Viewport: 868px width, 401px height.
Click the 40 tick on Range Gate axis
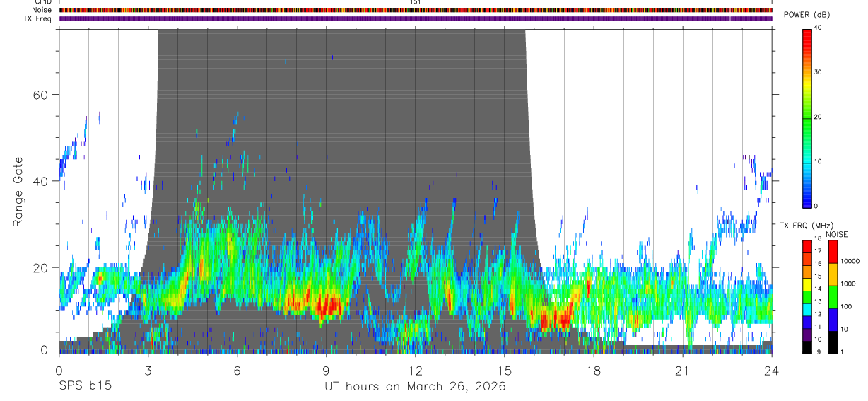coord(40,181)
